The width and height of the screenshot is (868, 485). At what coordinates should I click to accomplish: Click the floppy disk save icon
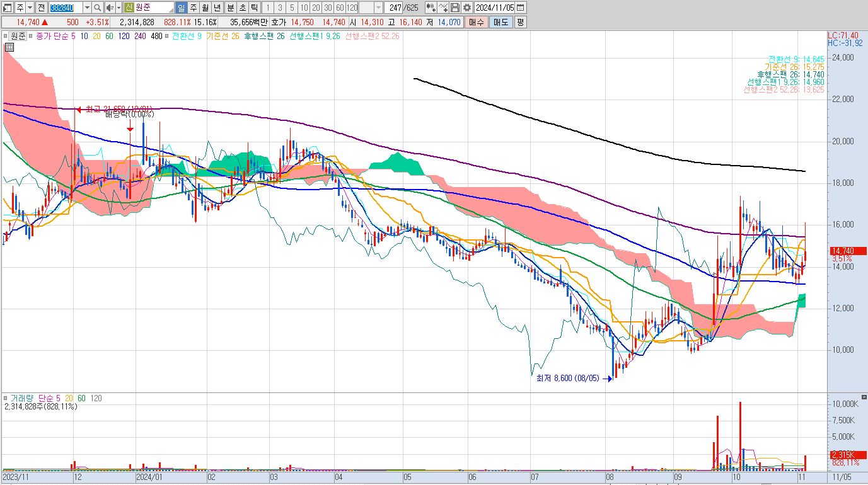pos(455,8)
